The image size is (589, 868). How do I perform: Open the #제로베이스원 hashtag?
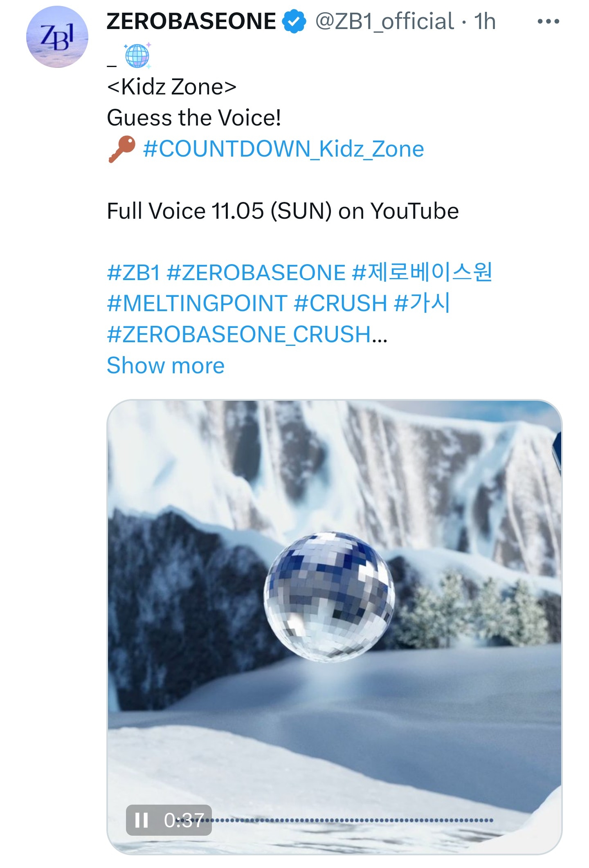point(422,272)
